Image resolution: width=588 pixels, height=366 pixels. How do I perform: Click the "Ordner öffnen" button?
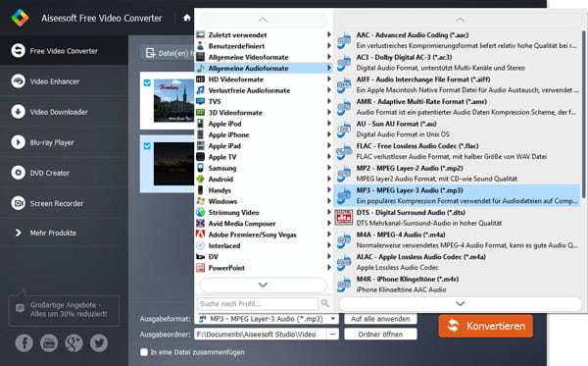380,334
